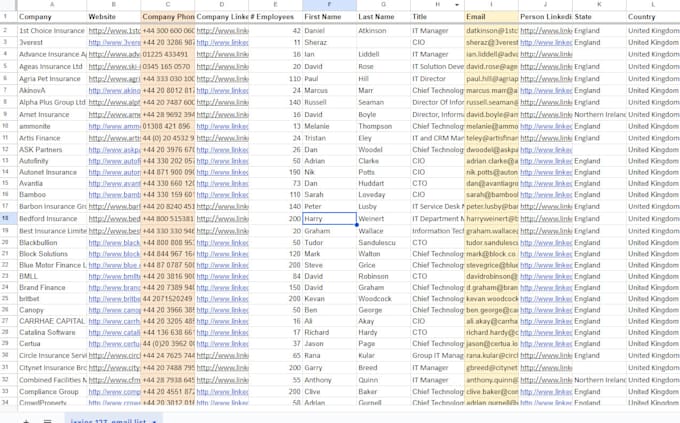This screenshot has width=680, height=423.
Task: Select email cell starting 'jason@certua'
Action: 491,344
